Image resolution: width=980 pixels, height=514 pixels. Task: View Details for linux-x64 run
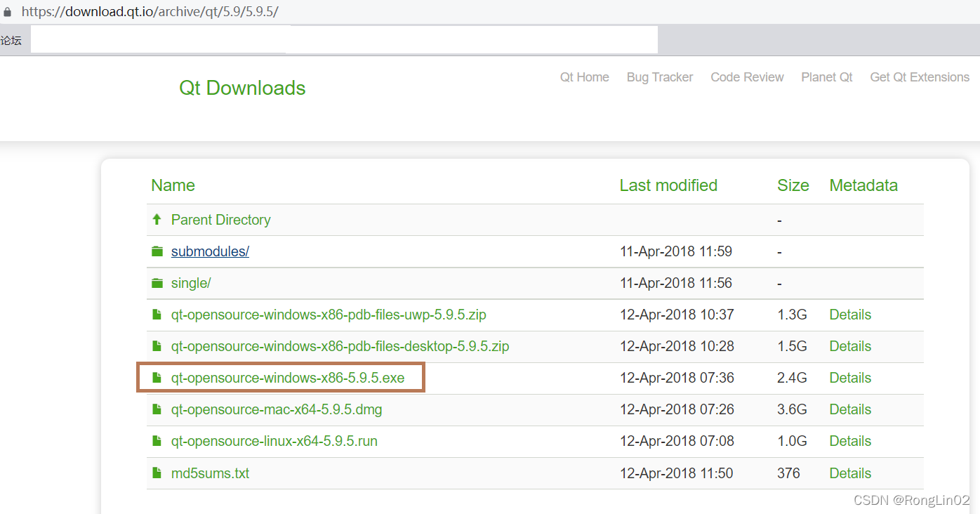[x=850, y=441]
